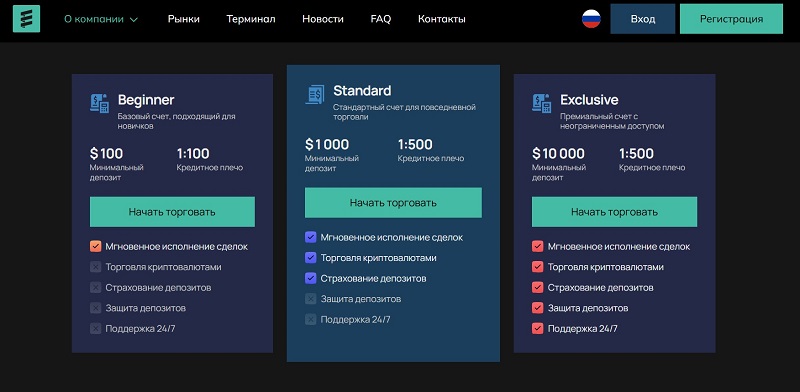The image size is (800, 392).
Task: Click the Russian flag language icon
Action: (591, 19)
